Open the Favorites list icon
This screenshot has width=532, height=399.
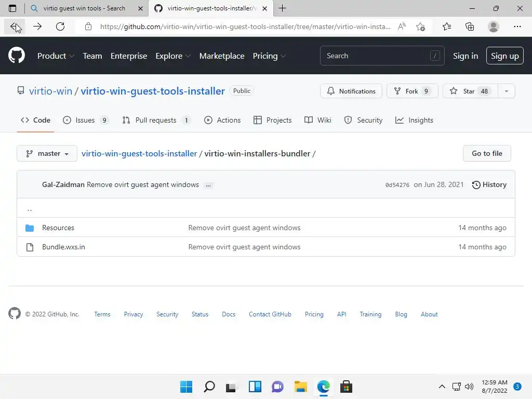pos(447,26)
